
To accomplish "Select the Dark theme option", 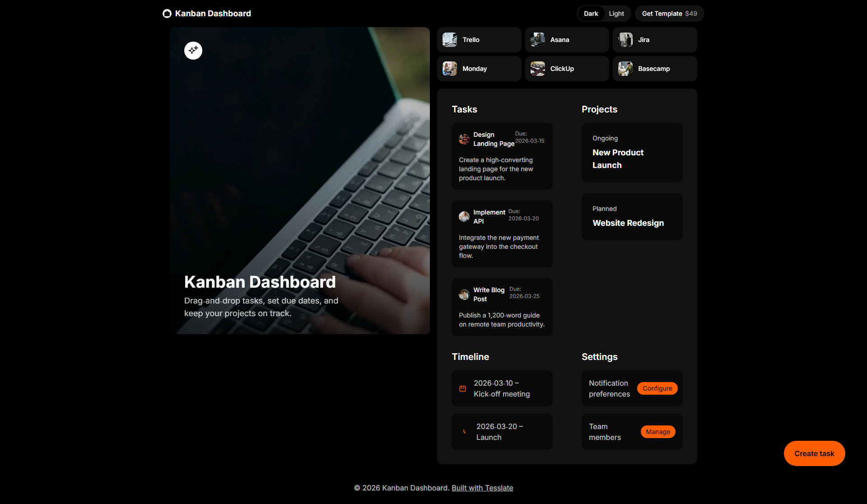I will point(591,14).
